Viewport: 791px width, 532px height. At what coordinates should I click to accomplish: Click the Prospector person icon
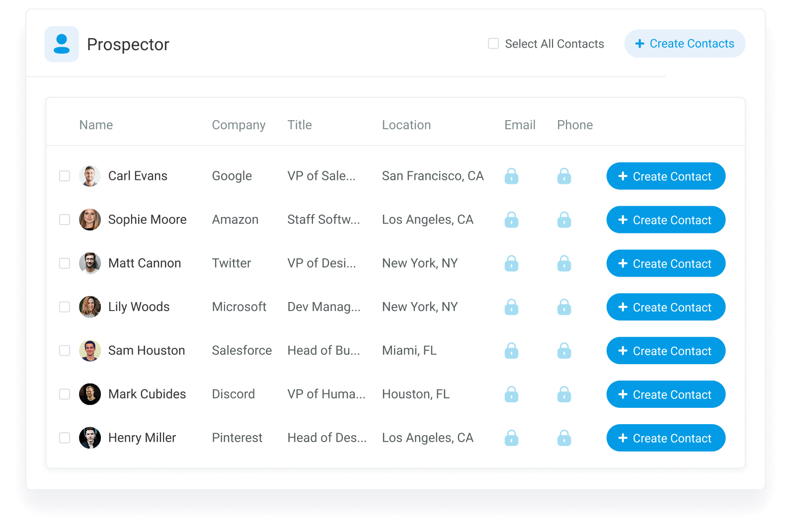point(62,44)
